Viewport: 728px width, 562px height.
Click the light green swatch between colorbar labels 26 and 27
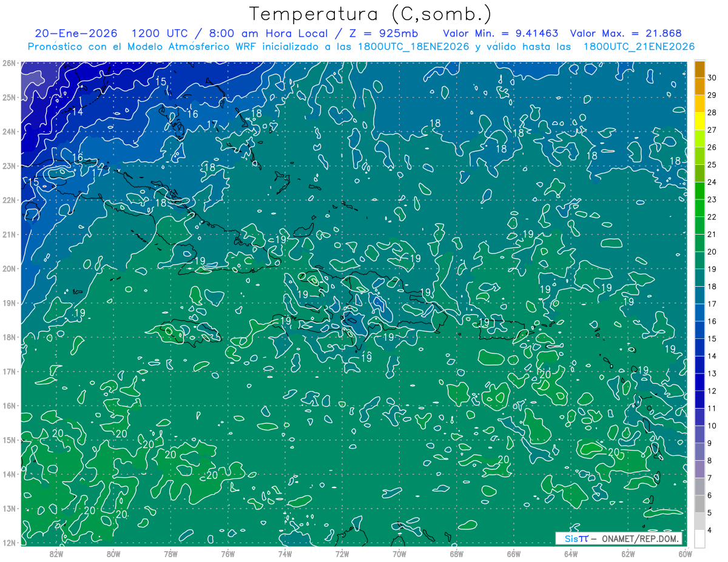699,138
